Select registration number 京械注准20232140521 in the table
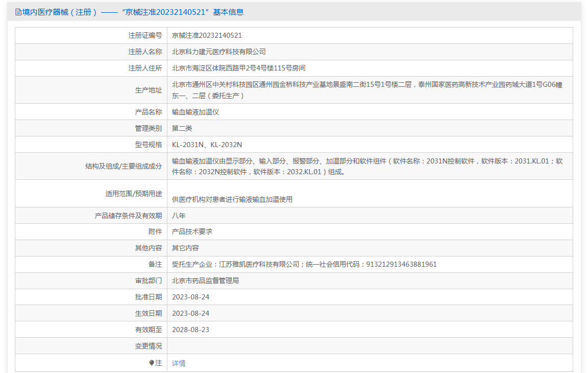 click(207, 36)
